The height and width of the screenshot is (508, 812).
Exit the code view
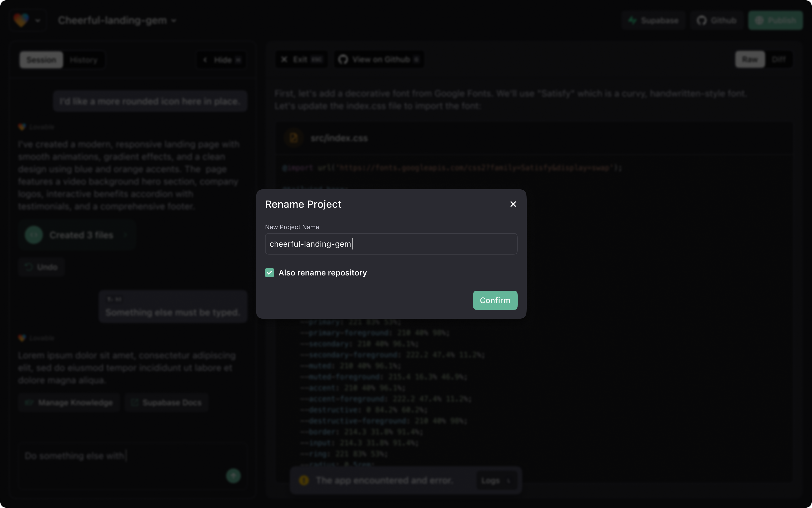point(301,60)
